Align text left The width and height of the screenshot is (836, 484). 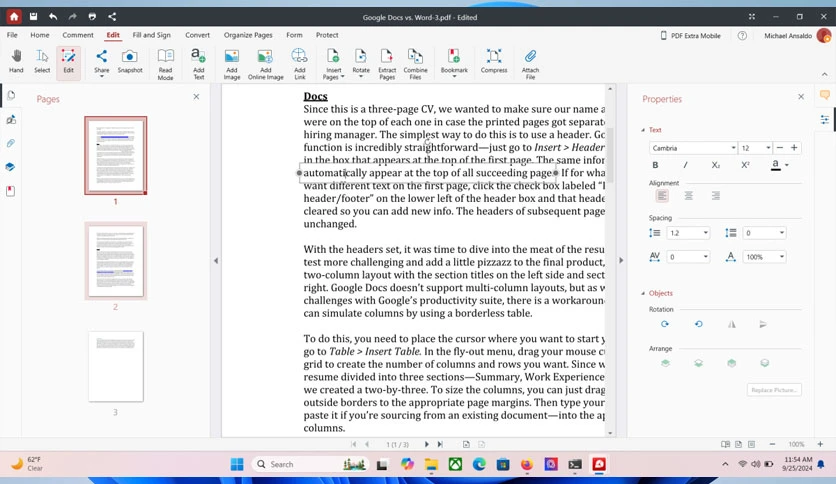tap(662, 196)
